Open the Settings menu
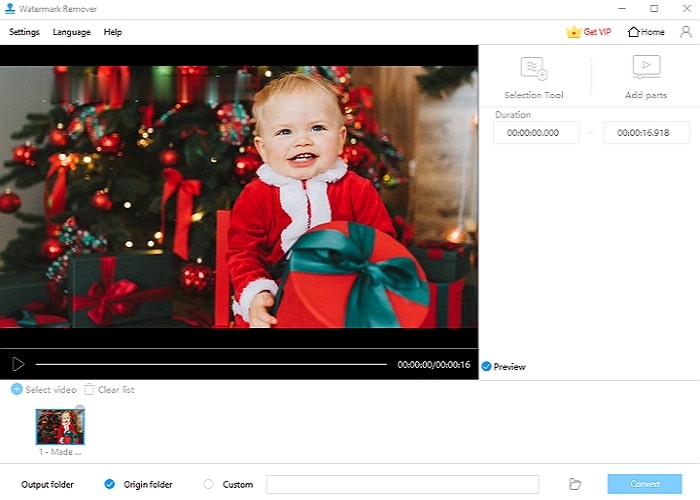 tap(24, 32)
